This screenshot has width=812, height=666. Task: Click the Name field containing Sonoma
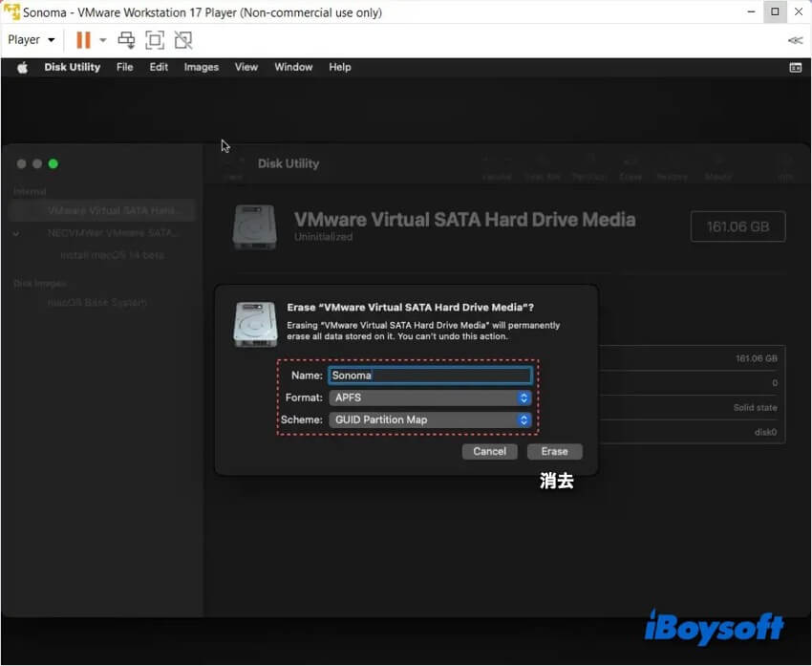coord(430,376)
